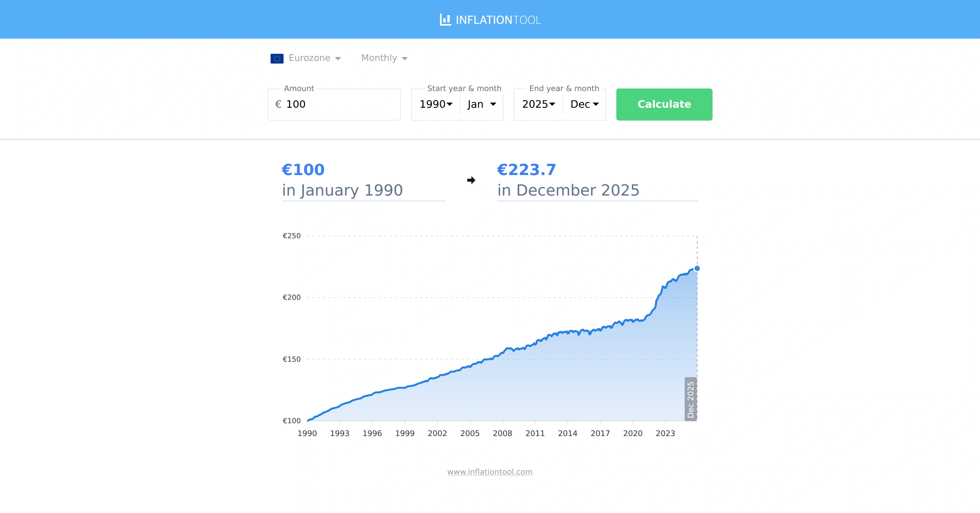Open the Dec end month dropdown
Screen dimensions: 980x513
[x=584, y=104]
